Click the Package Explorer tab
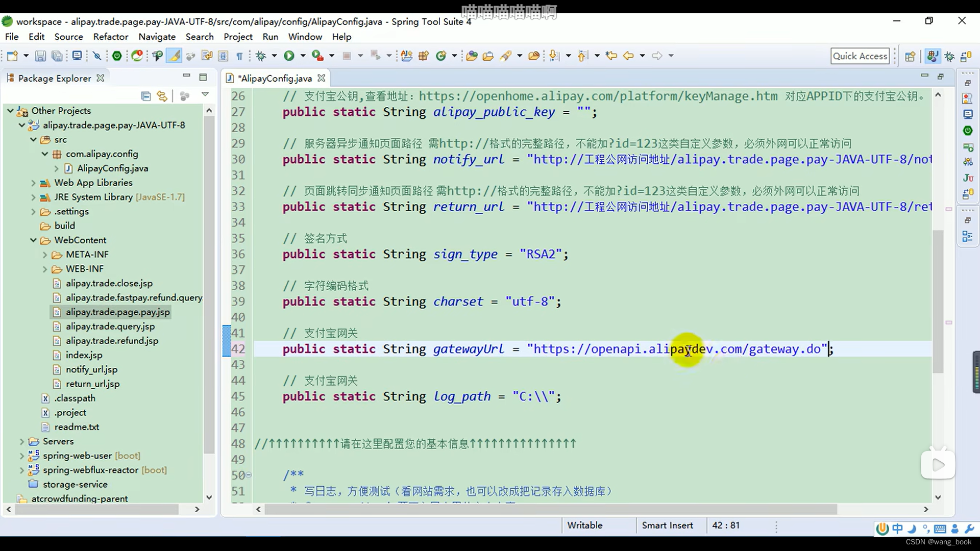The height and width of the screenshot is (551, 980). click(55, 78)
